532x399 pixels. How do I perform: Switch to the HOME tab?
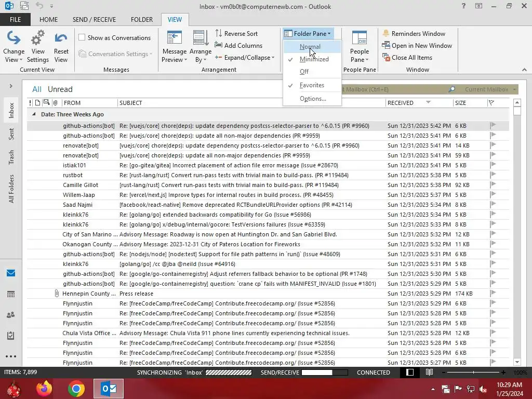48,20
